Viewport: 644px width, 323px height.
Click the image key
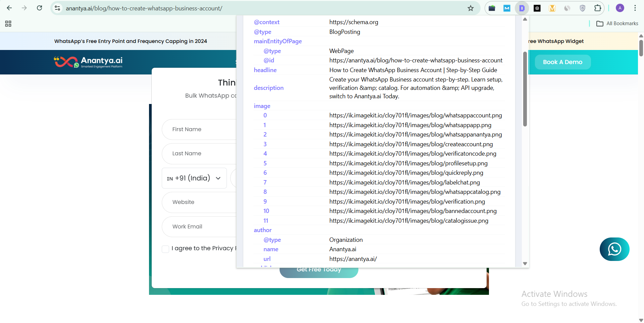coord(262,106)
